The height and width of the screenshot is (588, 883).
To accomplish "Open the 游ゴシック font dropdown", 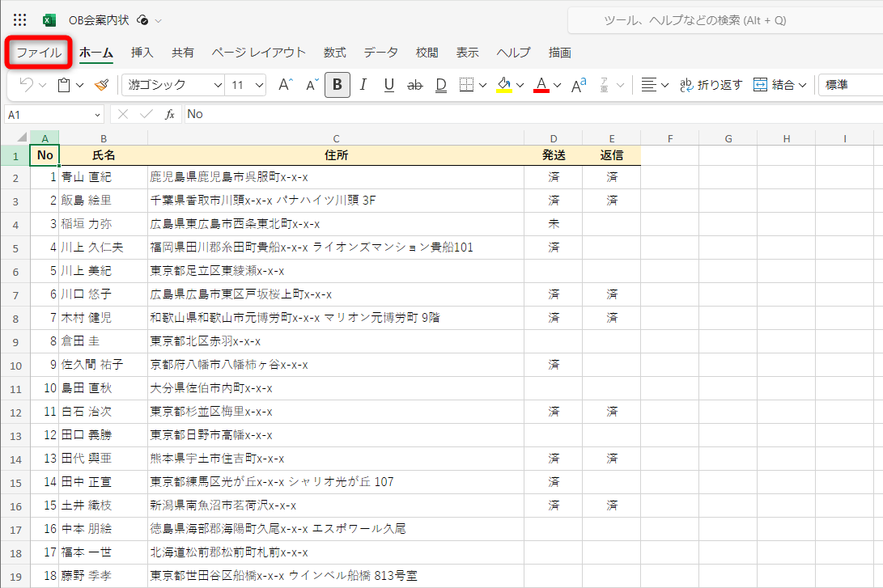I will [219, 84].
